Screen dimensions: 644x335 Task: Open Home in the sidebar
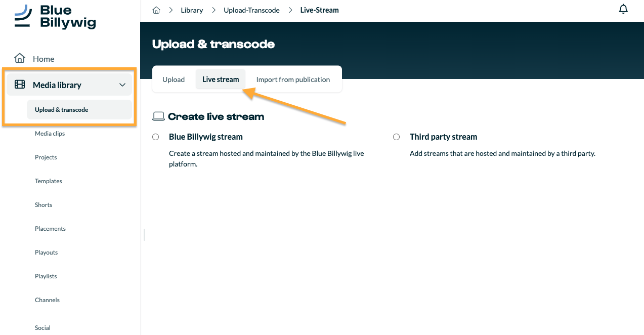pos(44,59)
